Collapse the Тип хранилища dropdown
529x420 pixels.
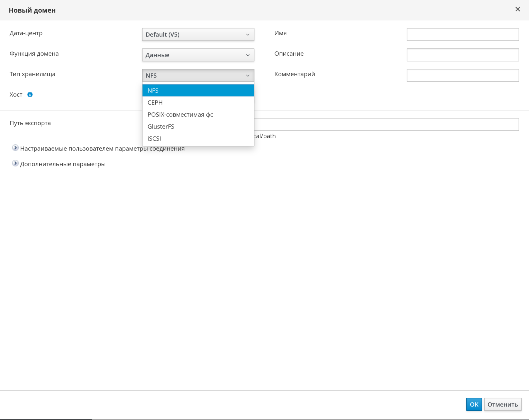click(x=198, y=75)
